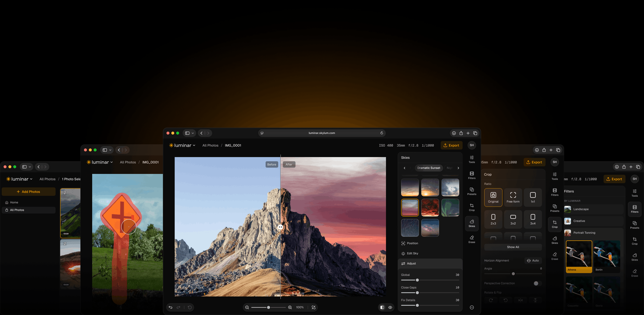Image resolution: width=644 pixels, height=315 pixels.
Task: Select Crop tool in front window sidebar
Action: click(x=471, y=207)
